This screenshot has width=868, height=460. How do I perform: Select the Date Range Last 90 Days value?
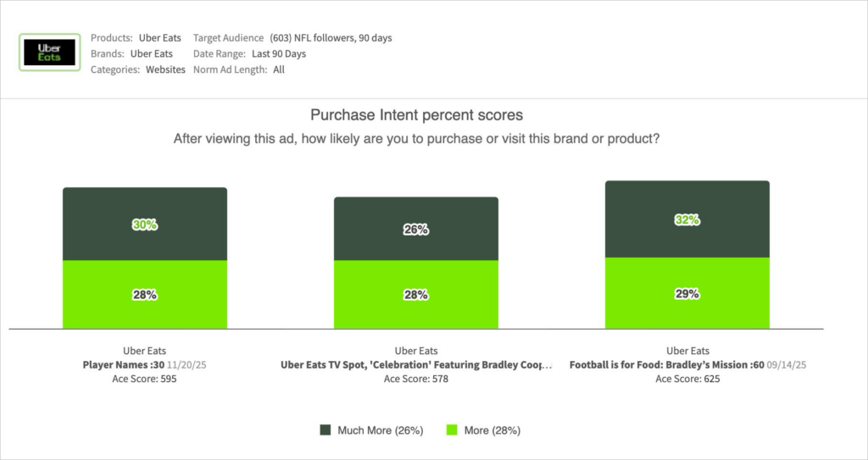[x=278, y=54]
